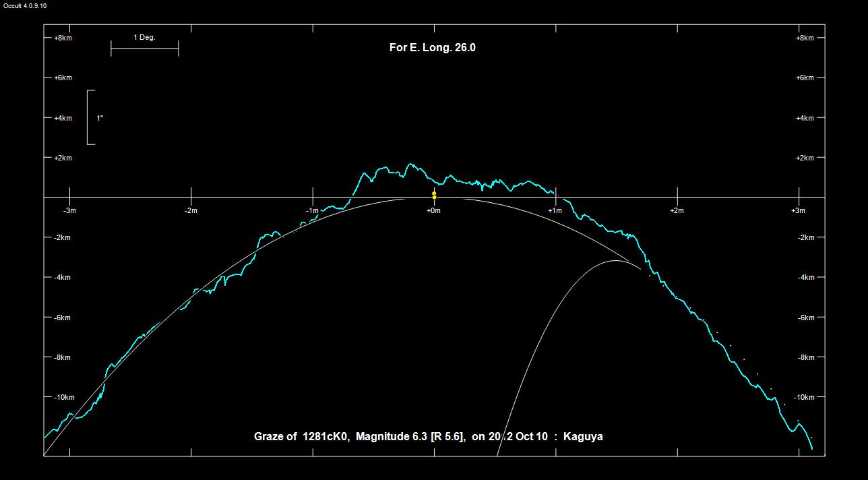Click the left +8km axis label

63,38
